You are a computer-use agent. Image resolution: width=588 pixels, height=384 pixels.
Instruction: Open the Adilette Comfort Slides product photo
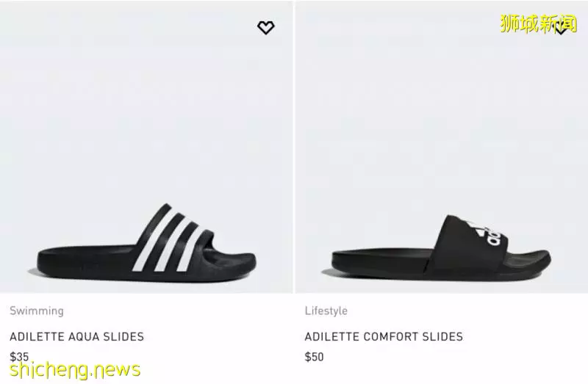pos(442,147)
